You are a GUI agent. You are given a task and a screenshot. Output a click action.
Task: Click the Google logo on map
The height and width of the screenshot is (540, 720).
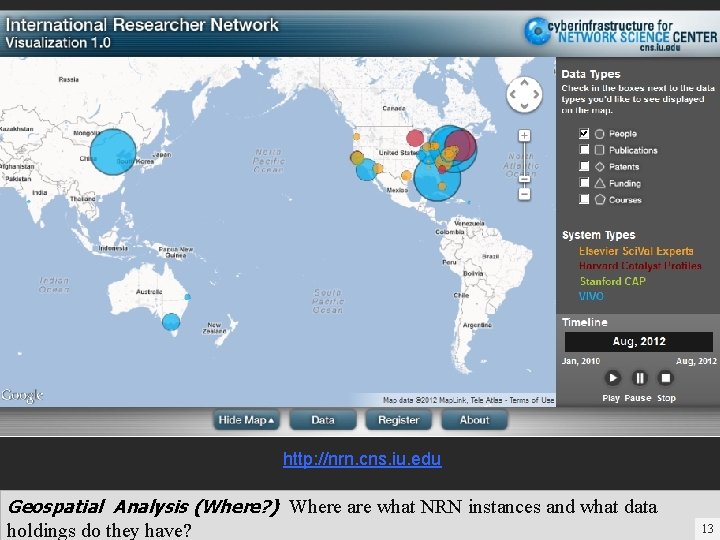tap(22, 395)
